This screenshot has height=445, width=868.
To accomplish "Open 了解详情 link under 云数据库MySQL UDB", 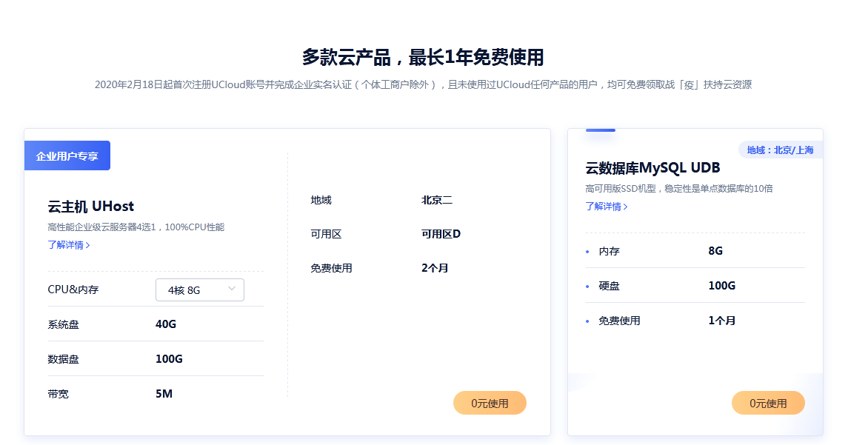I will 607,207.
